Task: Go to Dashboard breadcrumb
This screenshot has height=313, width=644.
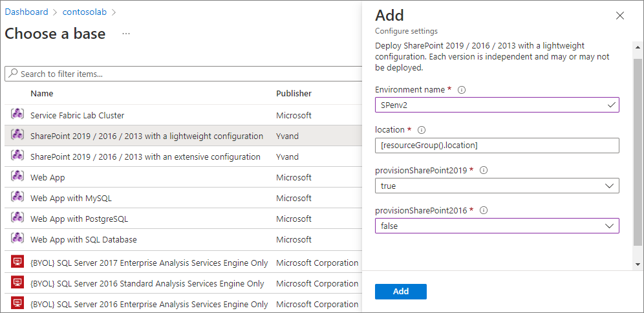Action: coord(27,12)
